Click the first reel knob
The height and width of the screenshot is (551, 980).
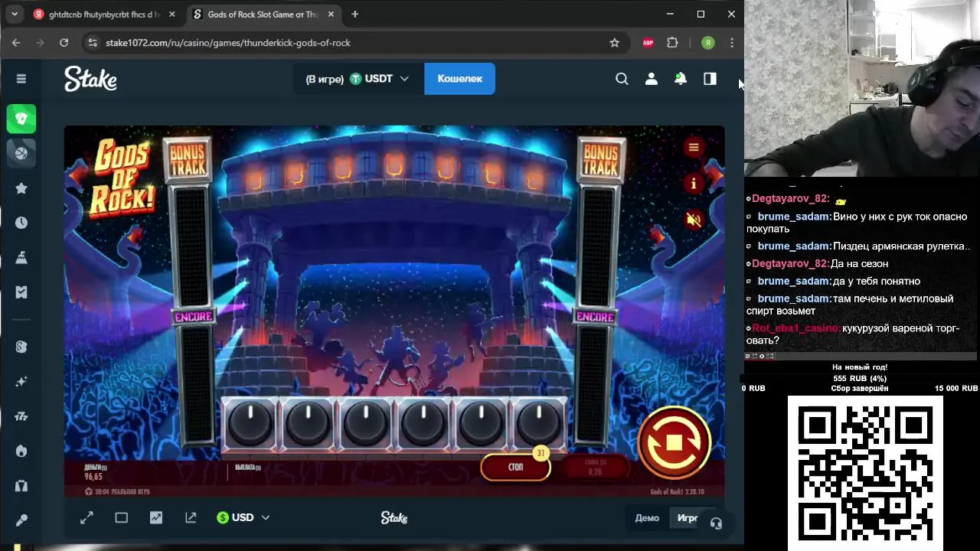pyautogui.click(x=250, y=424)
